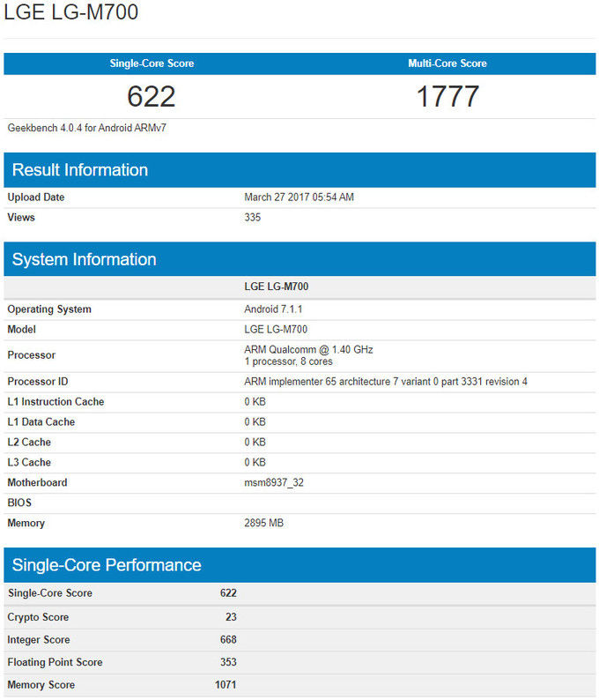The width and height of the screenshot is (599, 700).
Task: Click the Android 7.1.1 operating system value
Action: coord(275,309)
